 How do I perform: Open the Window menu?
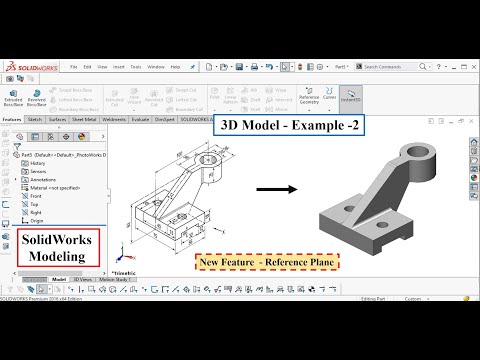156,67
